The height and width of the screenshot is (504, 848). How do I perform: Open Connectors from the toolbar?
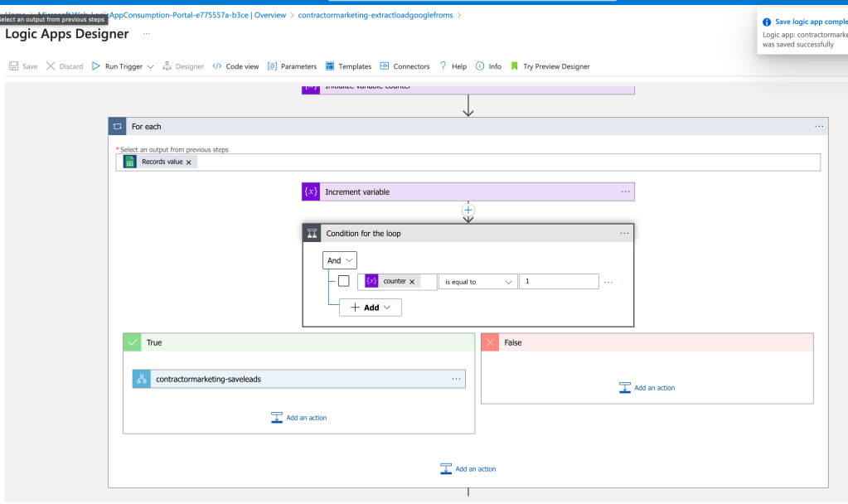point(405,66)
